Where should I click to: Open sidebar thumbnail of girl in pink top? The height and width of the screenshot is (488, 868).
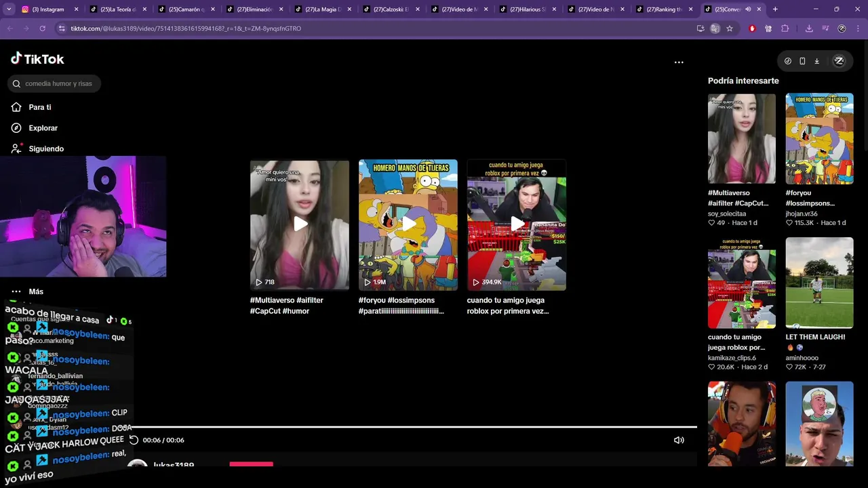click(742, 138)
